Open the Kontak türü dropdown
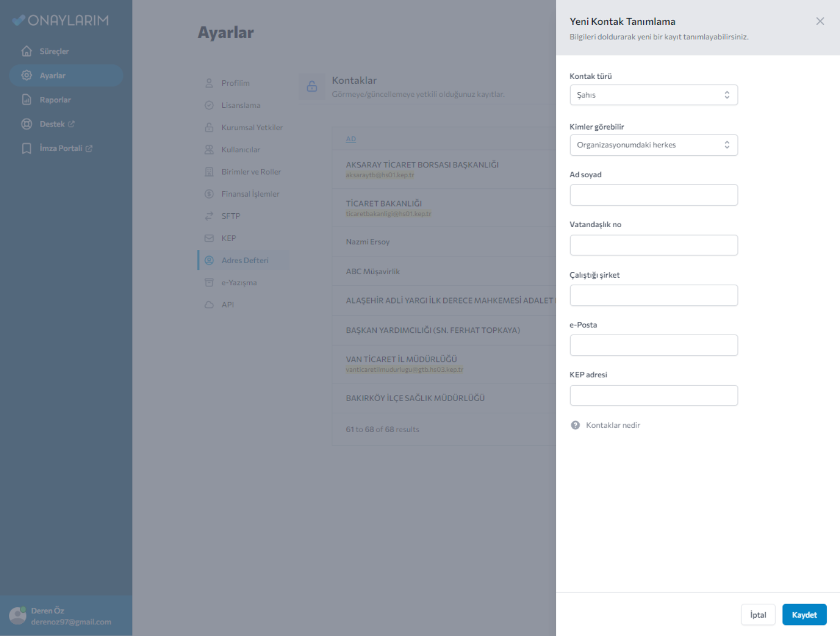The width and height of the screenshot is (840, 636). [653, 95]
